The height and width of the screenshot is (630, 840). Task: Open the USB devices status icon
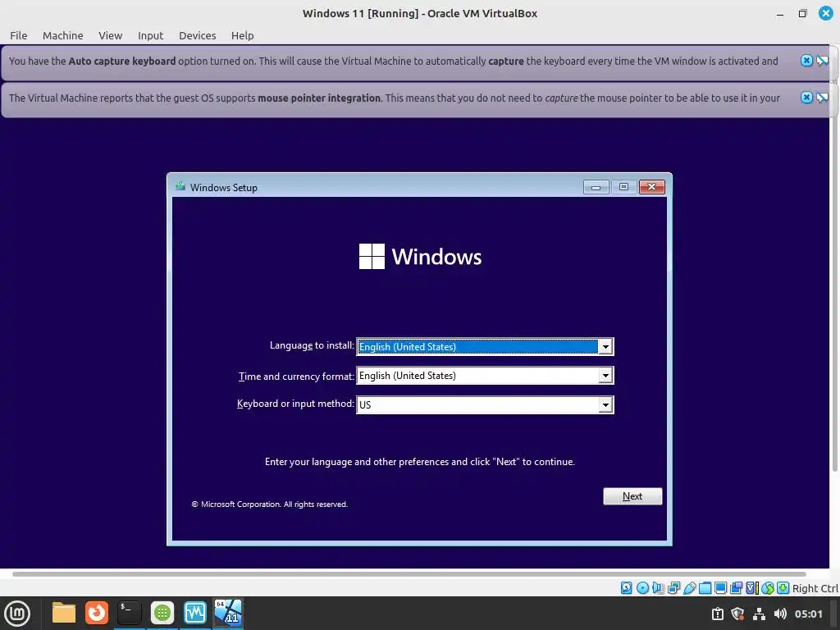click(689, 588)
